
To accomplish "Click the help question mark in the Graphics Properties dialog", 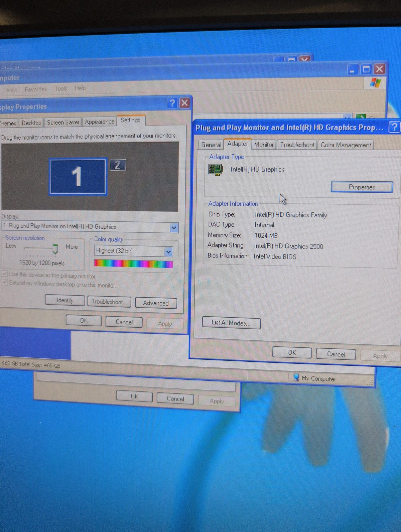I will [395, 127].
